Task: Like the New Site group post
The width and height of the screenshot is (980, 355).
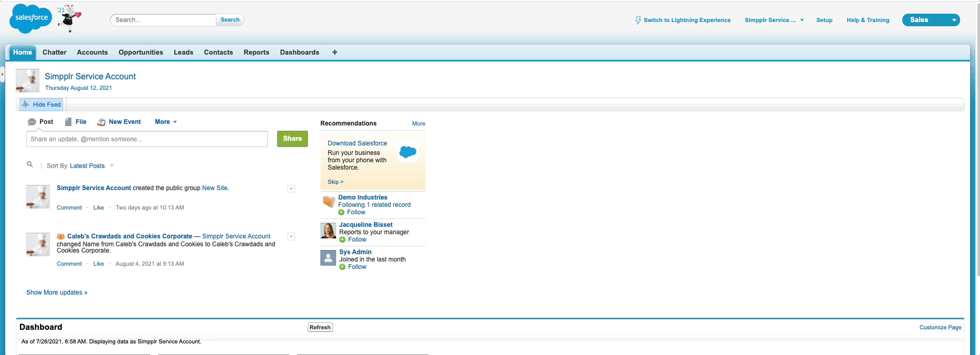Action: (99, 208)
